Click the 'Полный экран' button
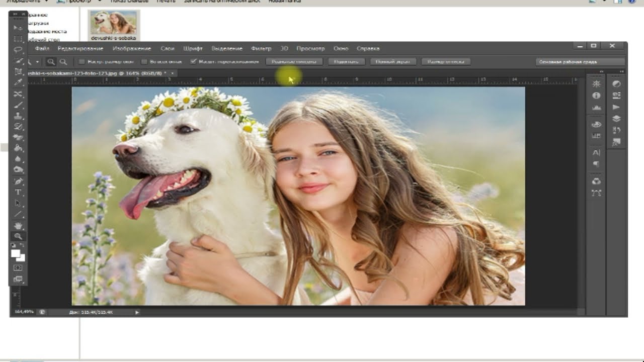644x362 pixels. 393,62
